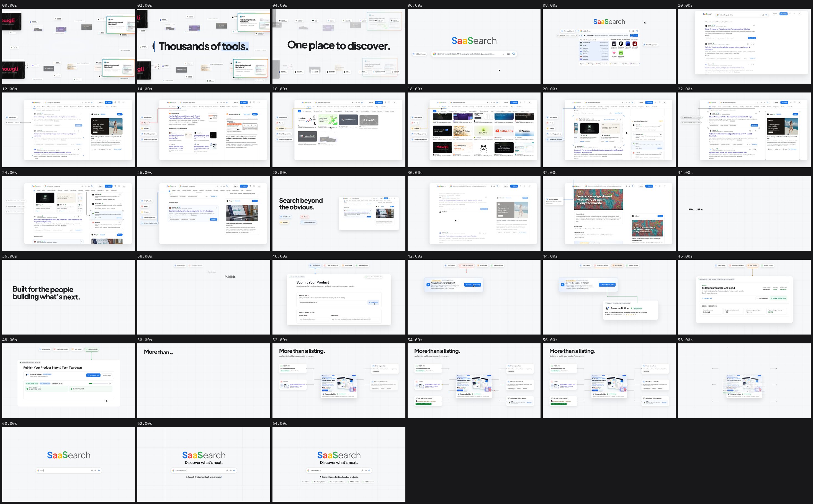The width and height of the screenshot is (813, 504).
Task: Select the CartBoss shopping cart icon
Action: point(614,53)
